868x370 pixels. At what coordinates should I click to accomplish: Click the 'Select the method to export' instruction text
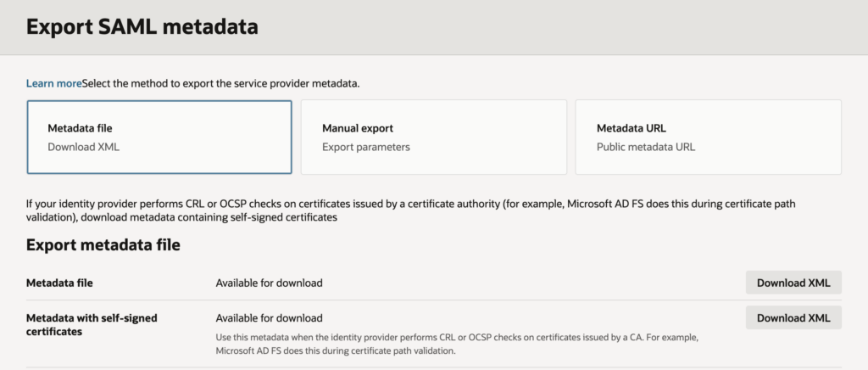[x=221, y=83]
